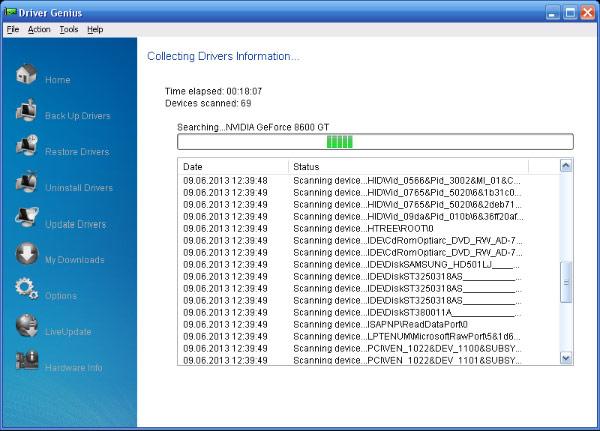600x431 pixels.
Task: Open the File menu
Action: (13, 29)
